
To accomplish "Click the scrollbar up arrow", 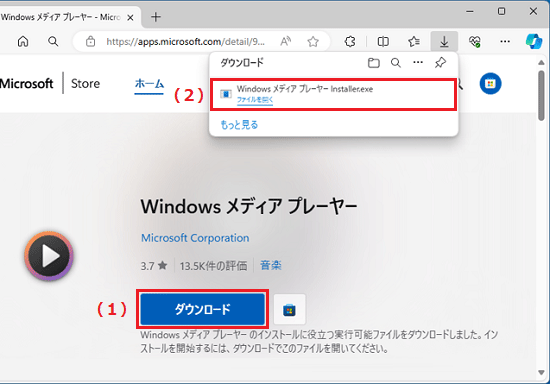I will click(x=542, y=62).
